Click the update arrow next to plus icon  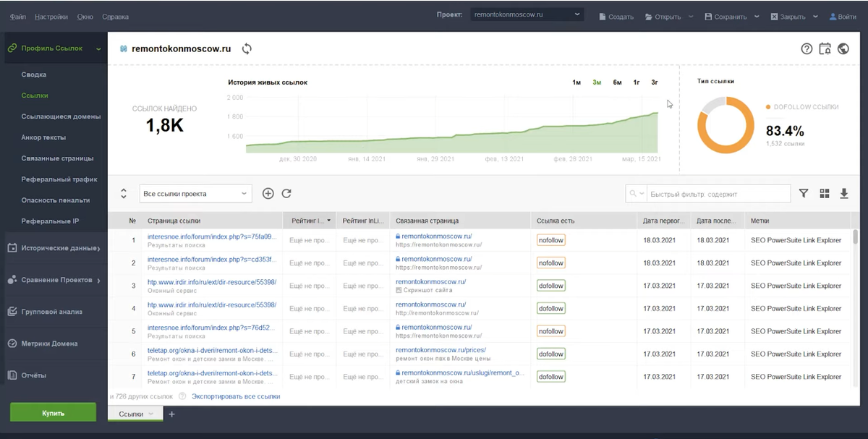(286, 193)
